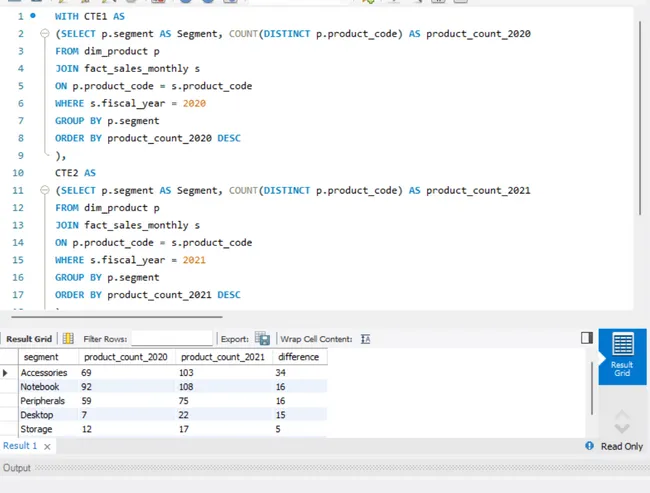
Task: Select the Accessories segment cell
Action: [x=49, y=373]
